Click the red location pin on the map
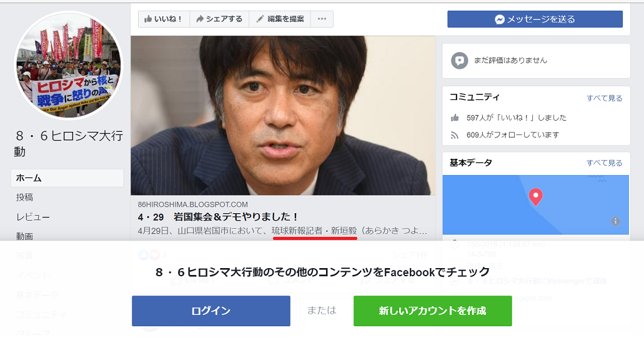This screenshot has height=340, width=644. [x=535, y=197]
